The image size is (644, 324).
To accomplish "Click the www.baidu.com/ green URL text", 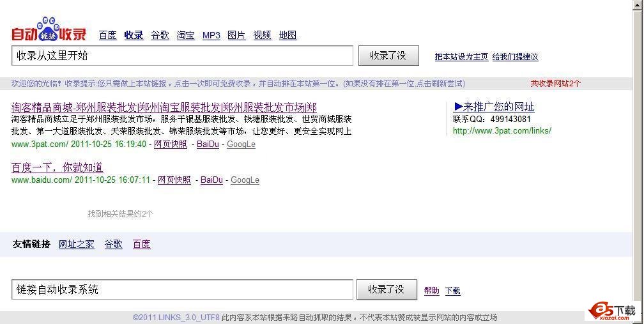I will point(42,180).
